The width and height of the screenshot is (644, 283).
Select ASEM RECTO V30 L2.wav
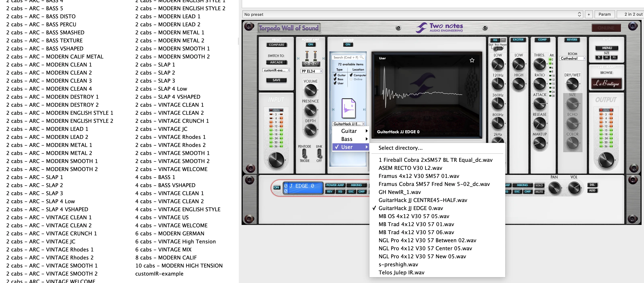437,168
